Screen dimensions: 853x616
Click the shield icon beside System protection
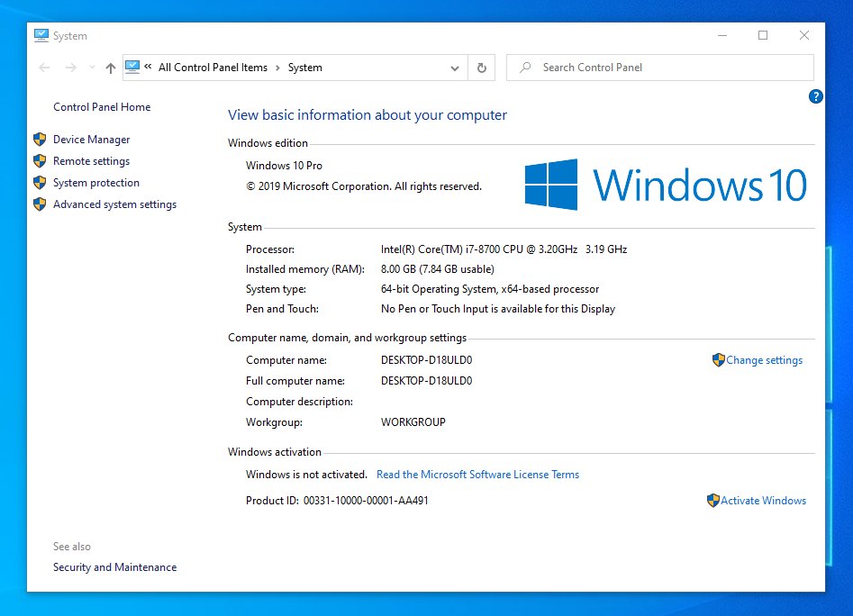tap(40, 183)
